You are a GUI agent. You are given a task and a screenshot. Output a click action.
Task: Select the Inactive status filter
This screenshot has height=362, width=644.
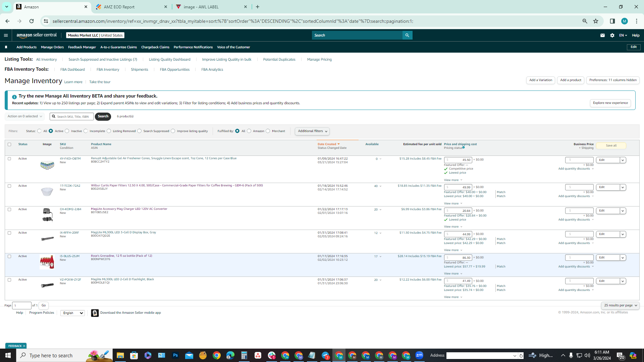pyautogui.click(x=67, y=131)
